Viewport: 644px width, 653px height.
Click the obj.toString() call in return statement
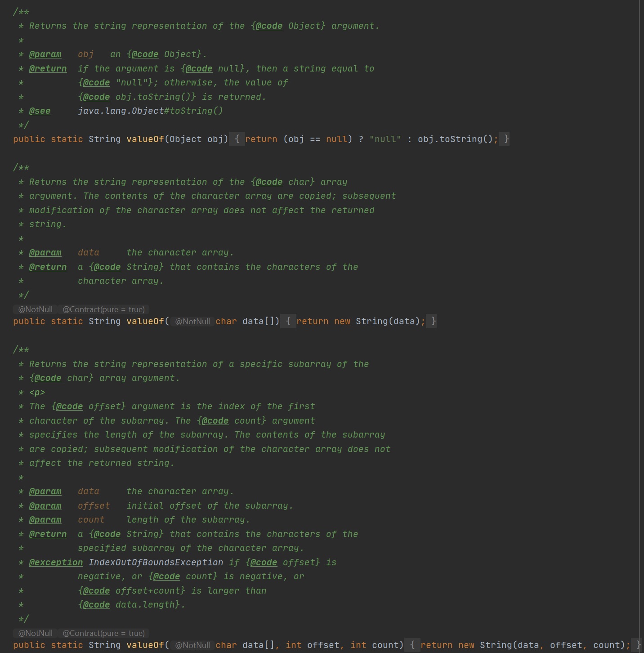(455, 139)
